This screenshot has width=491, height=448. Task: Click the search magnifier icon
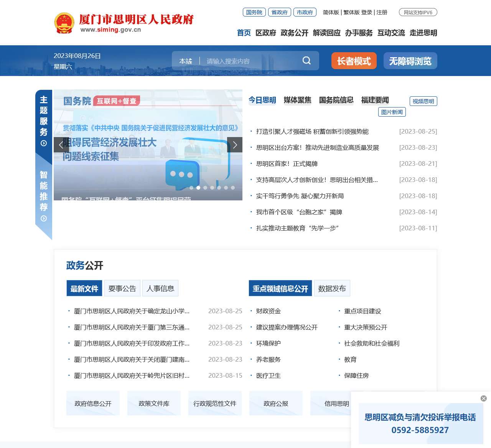pos(306,61)
